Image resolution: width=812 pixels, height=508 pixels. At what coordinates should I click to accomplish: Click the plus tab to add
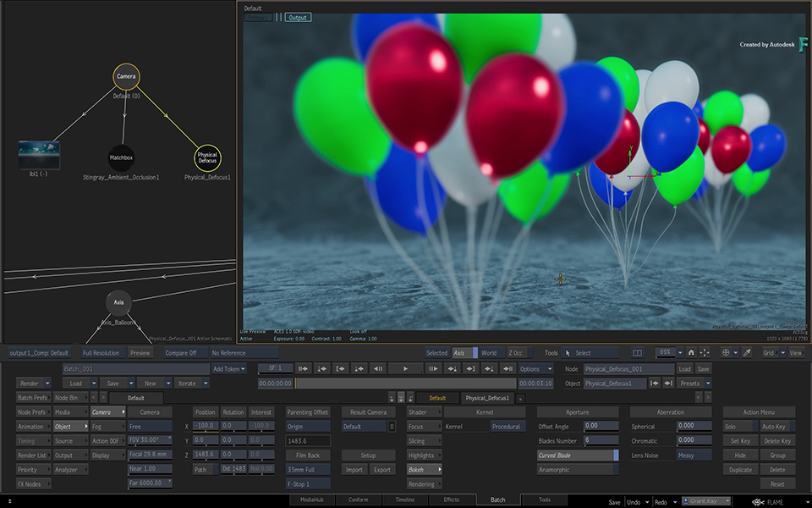(520, 398)
